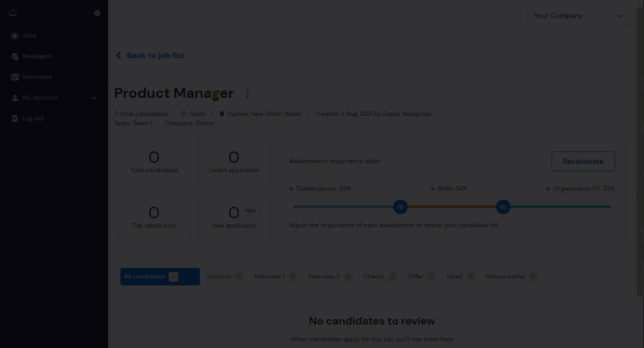Go Back to job list

click(156, 55)
